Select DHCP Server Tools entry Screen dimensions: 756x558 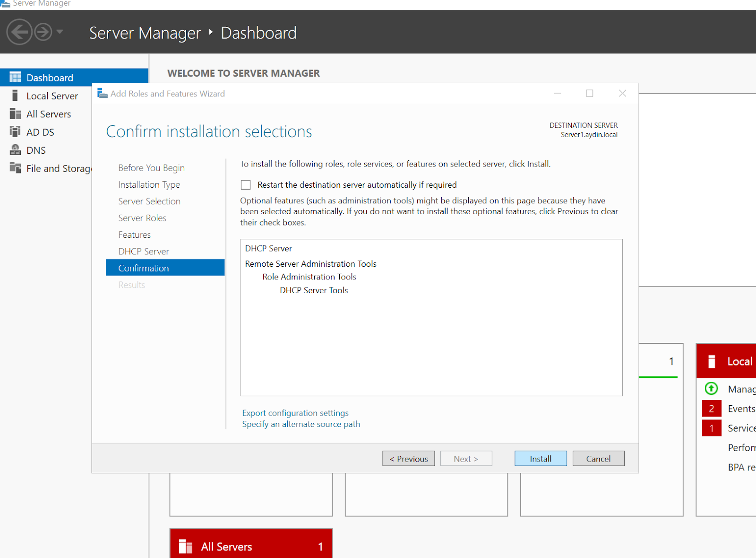coord(314,290)
